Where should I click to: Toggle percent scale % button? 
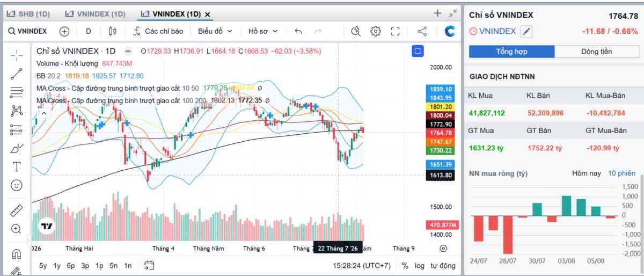click(405, 265)
